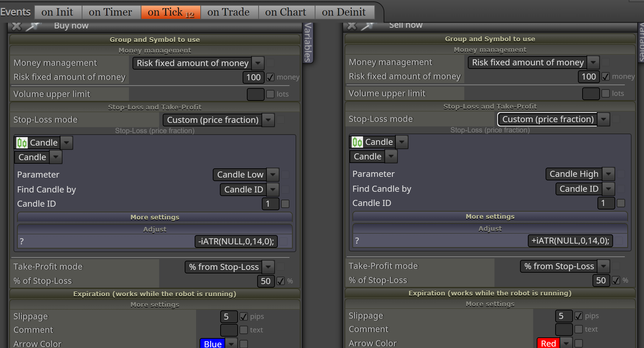644x348 pixels.
Task: Edit Sell now risk amount field 100
Action: coord(589,77)
